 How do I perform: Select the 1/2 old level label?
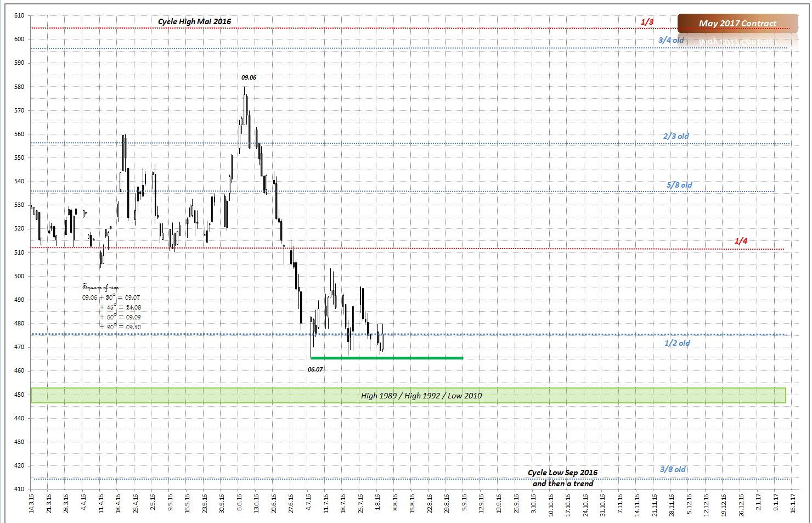coord(677,343)
